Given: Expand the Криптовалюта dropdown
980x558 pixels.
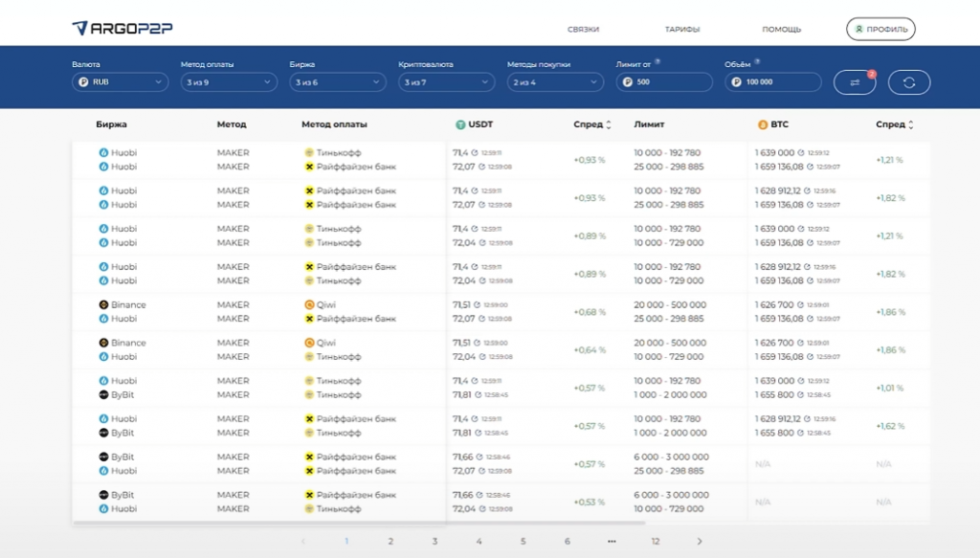Looking at the screenshot, I should click(447, 82).
